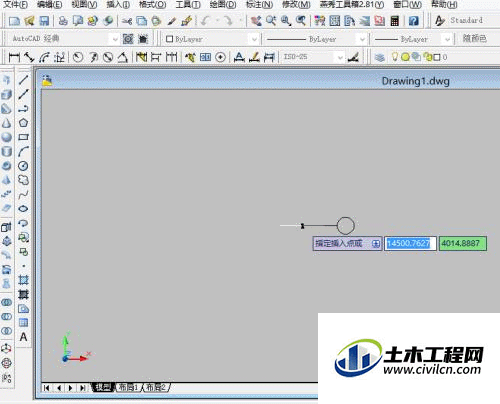Open the ByLayer lineweight dropdown
The image size is (500, 404).
(448, 39)
